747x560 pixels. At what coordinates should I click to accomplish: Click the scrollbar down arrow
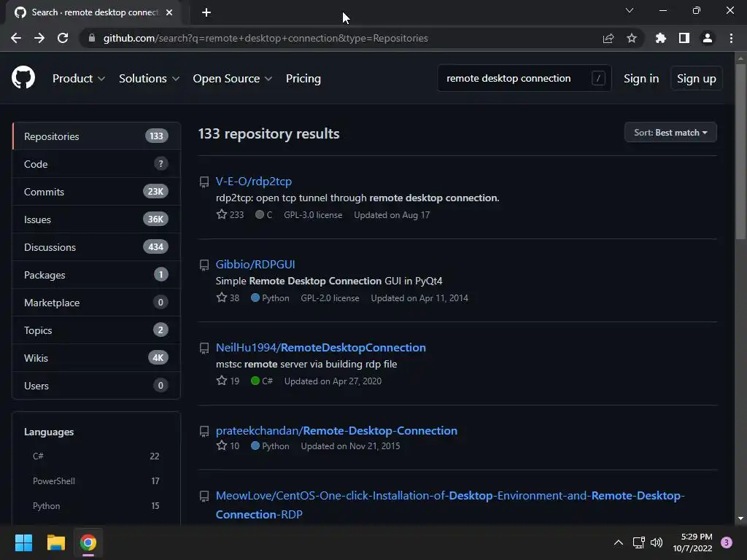coord(740,518)
